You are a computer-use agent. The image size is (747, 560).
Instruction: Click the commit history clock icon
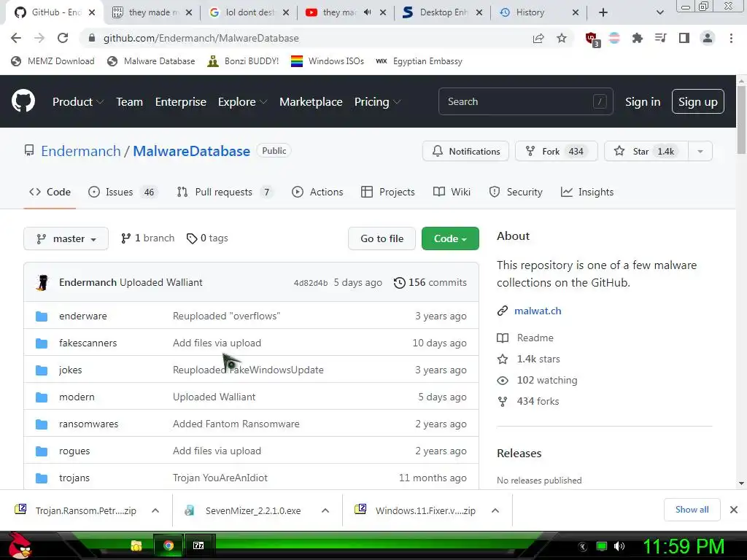(399, 283)
